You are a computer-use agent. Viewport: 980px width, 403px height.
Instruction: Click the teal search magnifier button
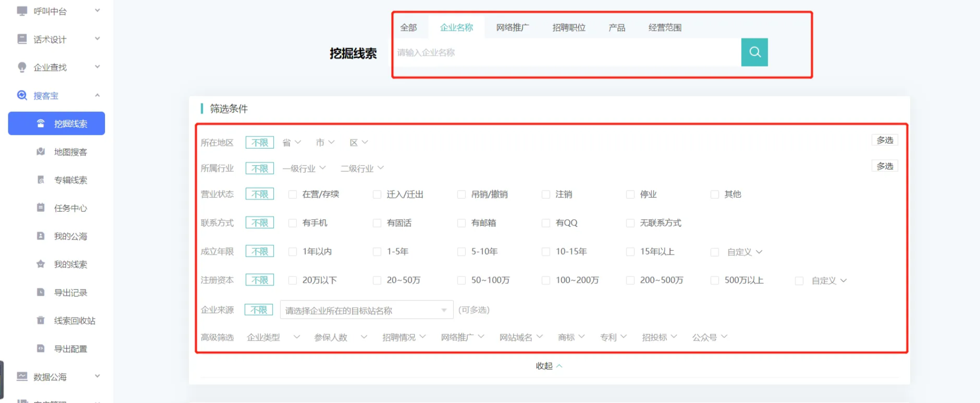tap(754, 52)
